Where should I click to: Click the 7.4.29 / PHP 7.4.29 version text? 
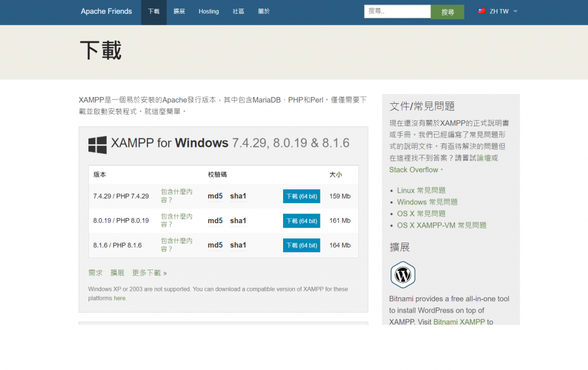tap(121, 196)
